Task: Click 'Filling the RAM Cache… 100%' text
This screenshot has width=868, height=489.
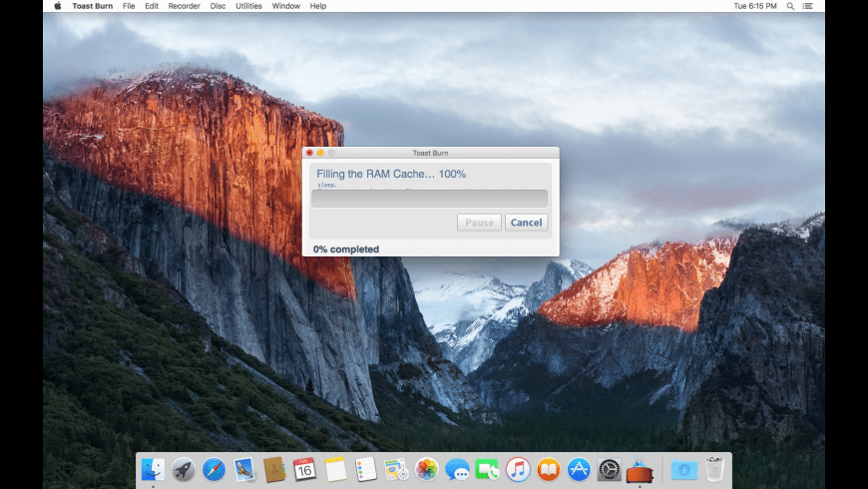Action: 391,174
